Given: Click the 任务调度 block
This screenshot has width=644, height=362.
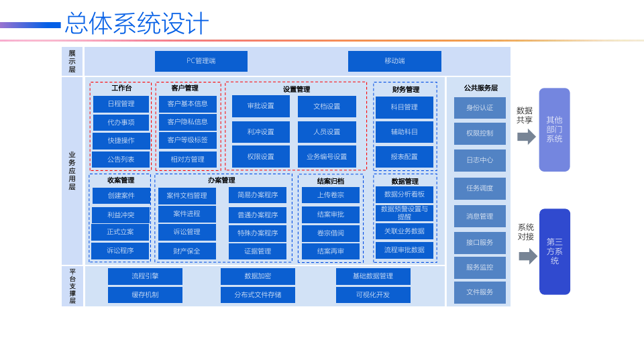Looking at the screenshot, I should 480,188.
